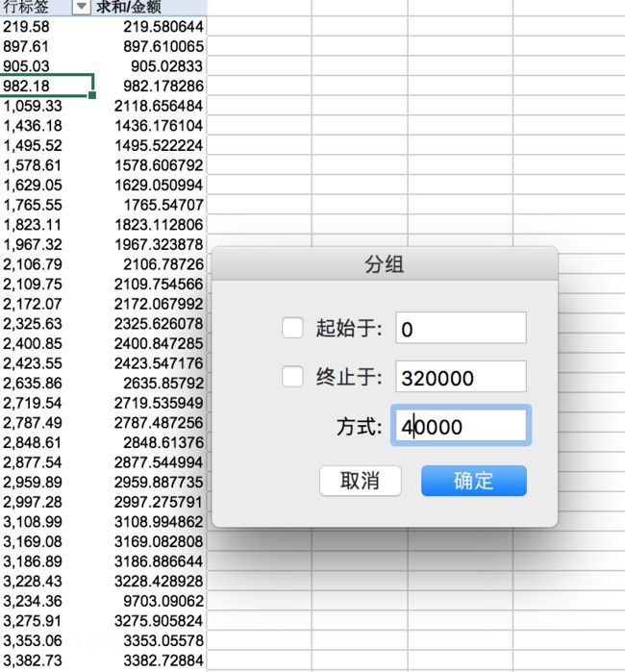The height and width of the screenshot is (672, 625).
Task: Select row label cell 3,108.99
Action: click(x=47, y=522)
